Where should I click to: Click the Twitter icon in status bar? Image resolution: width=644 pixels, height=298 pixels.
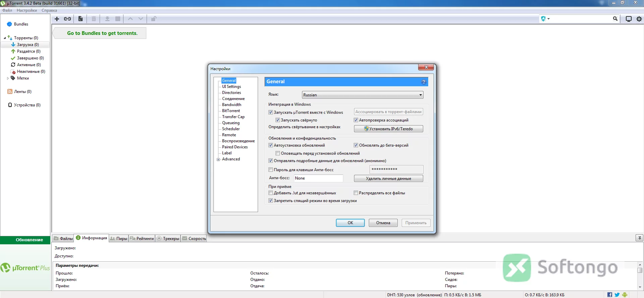617,295
